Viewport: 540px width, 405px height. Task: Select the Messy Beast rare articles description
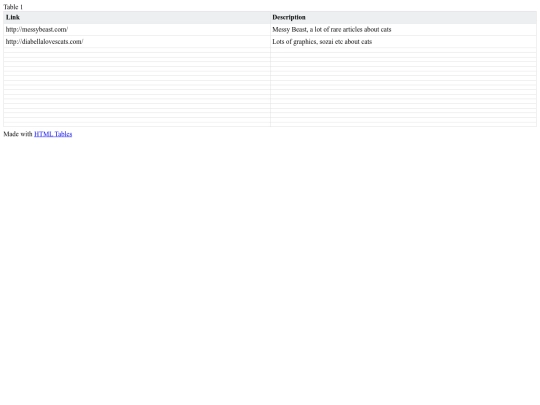coord(403,30)
